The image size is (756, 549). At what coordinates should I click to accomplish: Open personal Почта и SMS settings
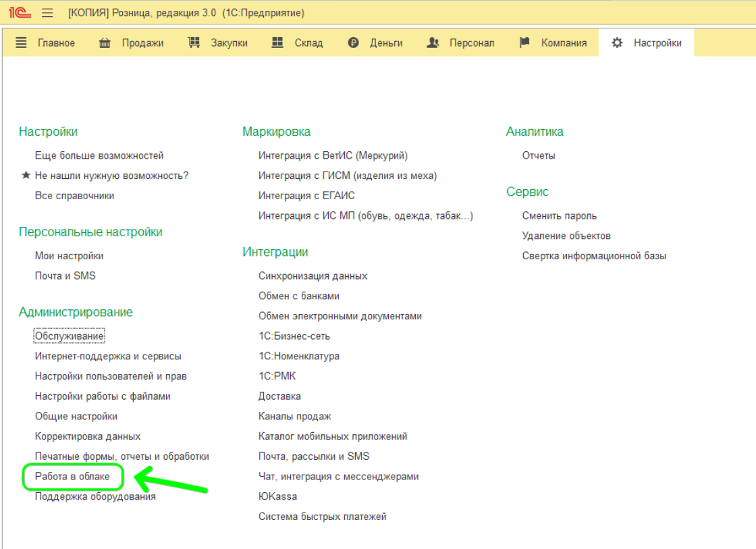click(65, 276)
